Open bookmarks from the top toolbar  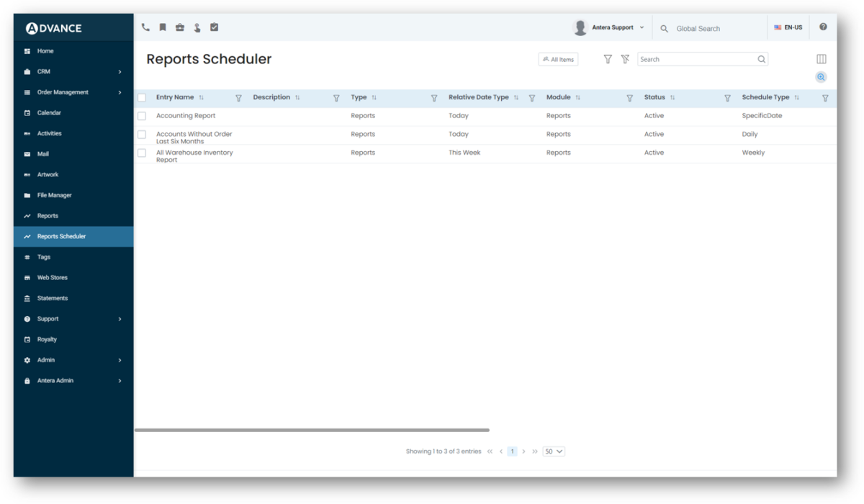[162, 27]
